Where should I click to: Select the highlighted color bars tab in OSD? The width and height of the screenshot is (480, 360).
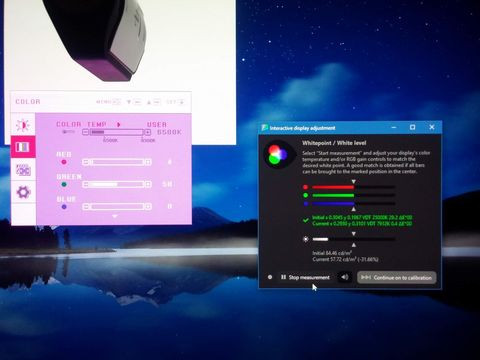click(x=23, y=147)
